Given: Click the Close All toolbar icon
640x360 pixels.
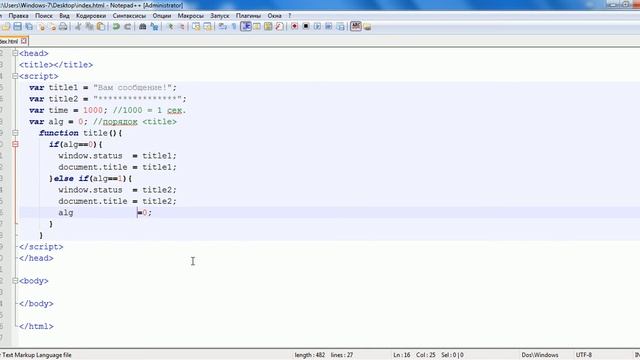Looking at the screenshot, I should [52, 27].
